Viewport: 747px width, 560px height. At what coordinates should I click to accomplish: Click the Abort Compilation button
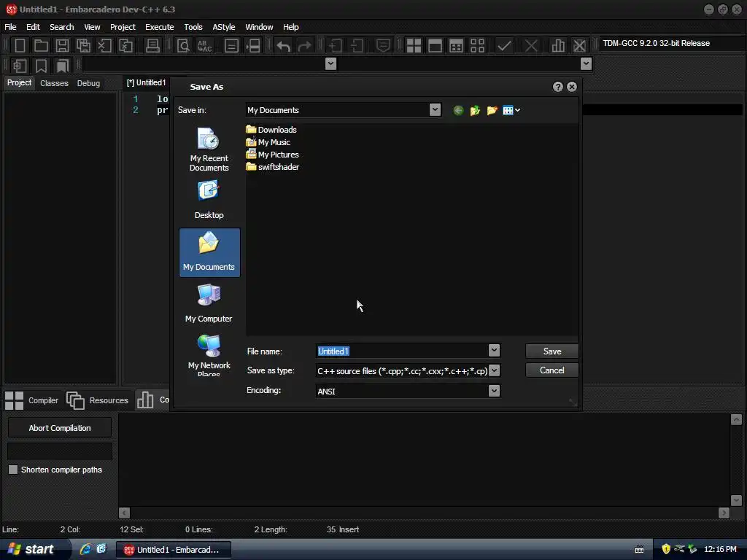60,427
